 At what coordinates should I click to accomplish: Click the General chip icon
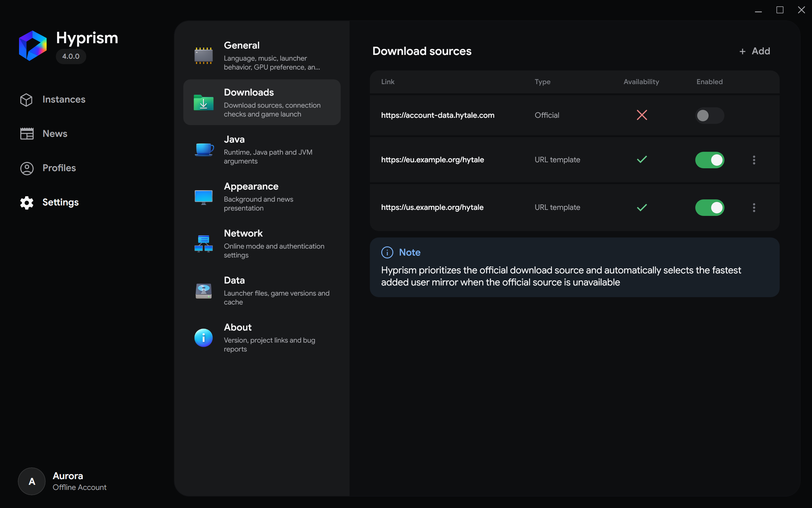pyautogui.click(x=203, y=56)
